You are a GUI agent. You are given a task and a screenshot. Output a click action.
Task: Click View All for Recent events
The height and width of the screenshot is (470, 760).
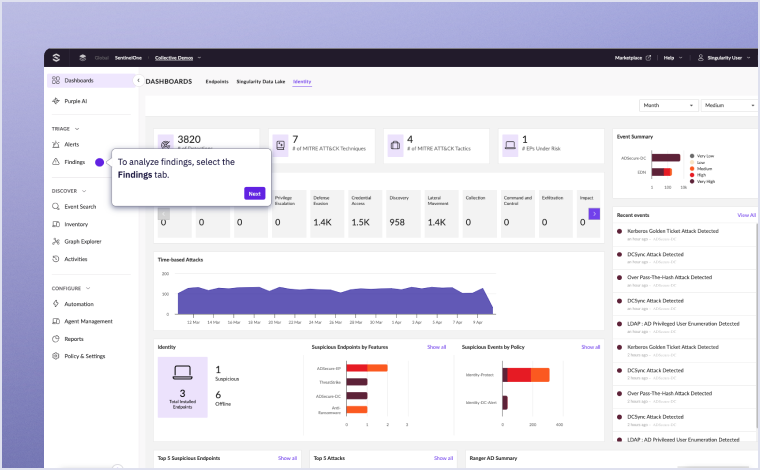pos(746,215)
